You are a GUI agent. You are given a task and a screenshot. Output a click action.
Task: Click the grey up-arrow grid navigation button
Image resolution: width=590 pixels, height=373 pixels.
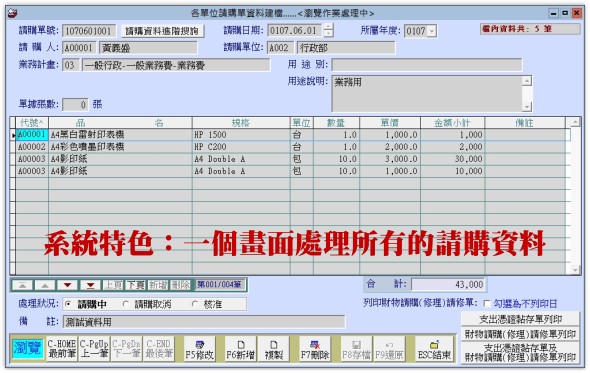pyautogui.click(x=45, y=285)
